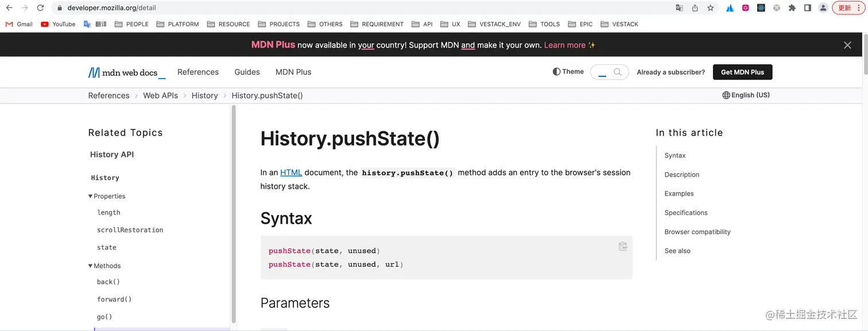Viewport: 868px width, 331px height.
Task: Click the share icon in the address bar
Action: coord(695,7)
